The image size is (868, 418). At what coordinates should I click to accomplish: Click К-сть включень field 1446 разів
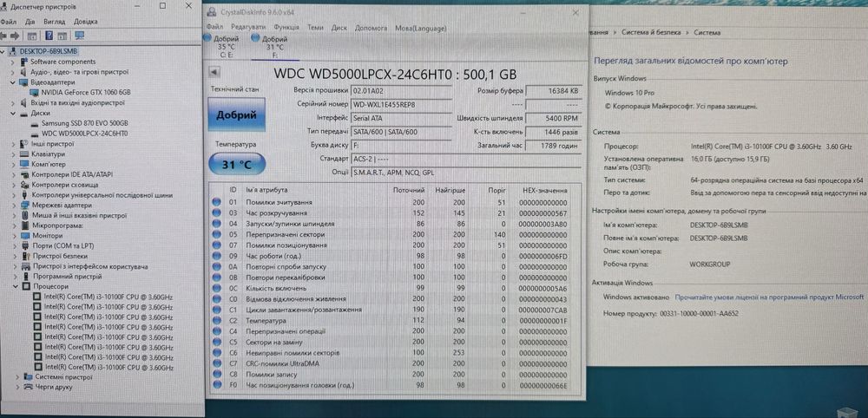tap(554, 132)
